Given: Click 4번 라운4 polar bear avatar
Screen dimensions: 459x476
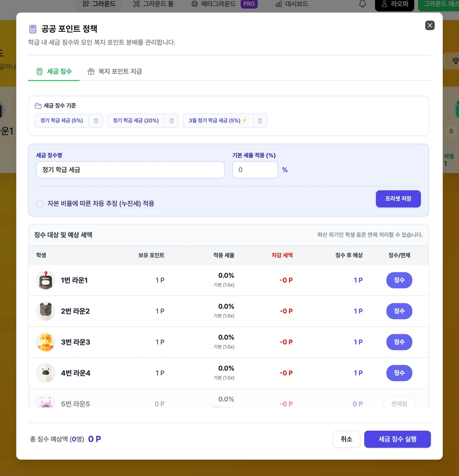Looking at the screenshot, I should 46,373.
